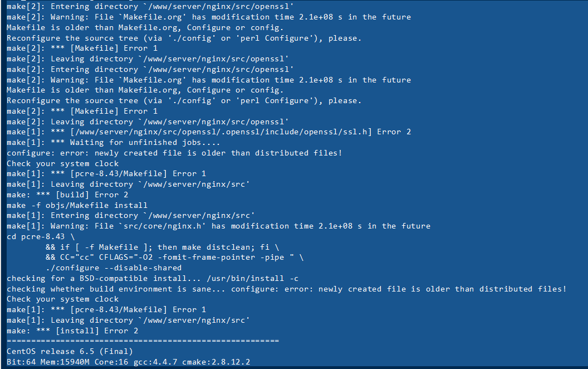
Task: Click the first 'Makefile is older than Makefile.org' line
Action: point(145,28)
